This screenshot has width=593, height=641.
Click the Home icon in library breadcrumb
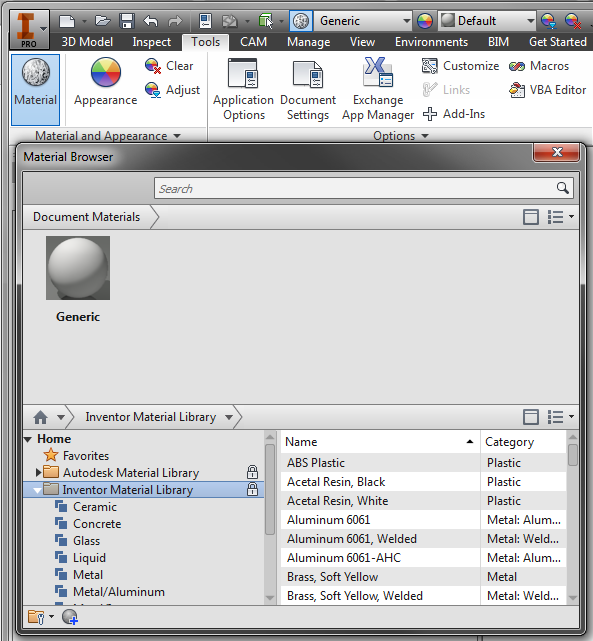[40, 417]
